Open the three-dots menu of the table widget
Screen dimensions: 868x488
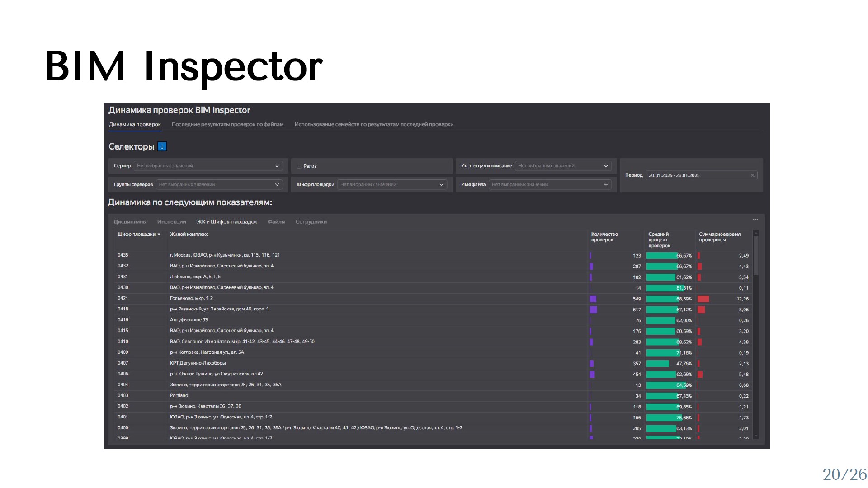[x=755, y=220]
